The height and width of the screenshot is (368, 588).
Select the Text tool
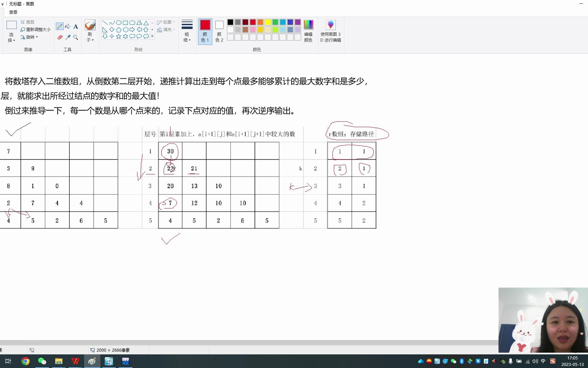click(76, 26)
